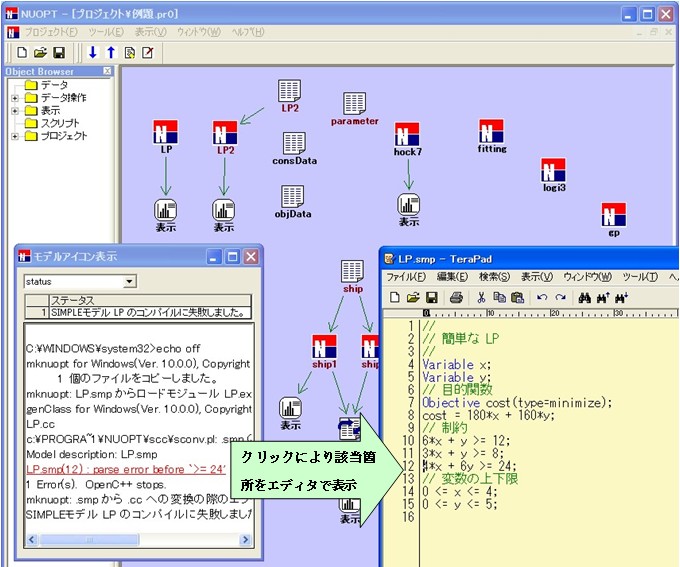Image resolution: width=680 pixels, height=567 pixels.
Task: Select the LP2 model icon
Action: (x=225, y=132)
